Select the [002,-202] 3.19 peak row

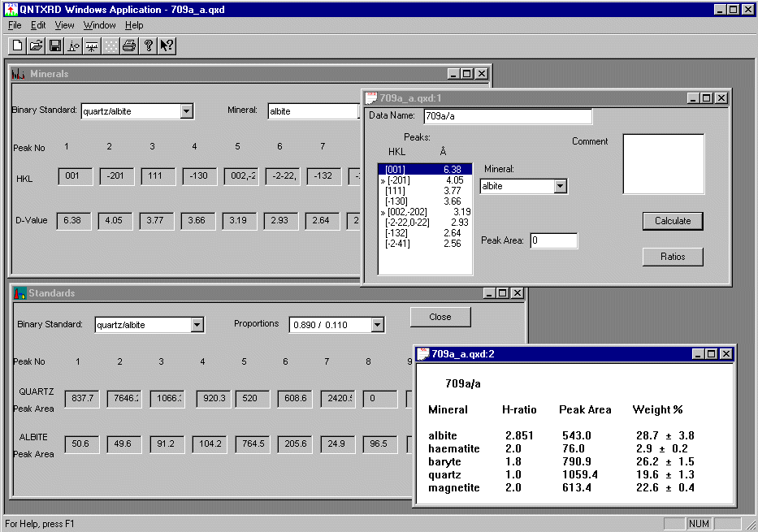(424, 212)
